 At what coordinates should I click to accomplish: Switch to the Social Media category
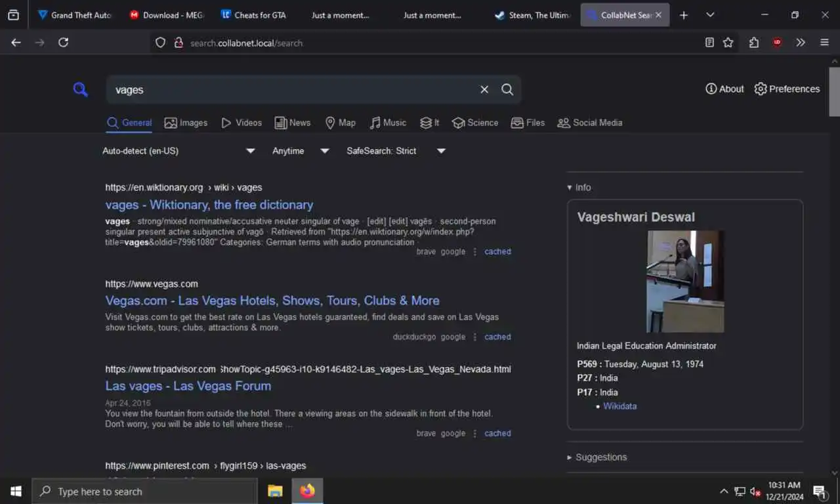[x=590, y=123]
